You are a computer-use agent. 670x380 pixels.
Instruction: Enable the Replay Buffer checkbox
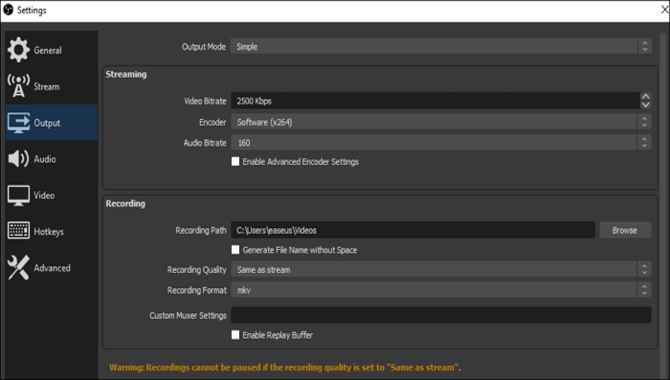[235, 335]
